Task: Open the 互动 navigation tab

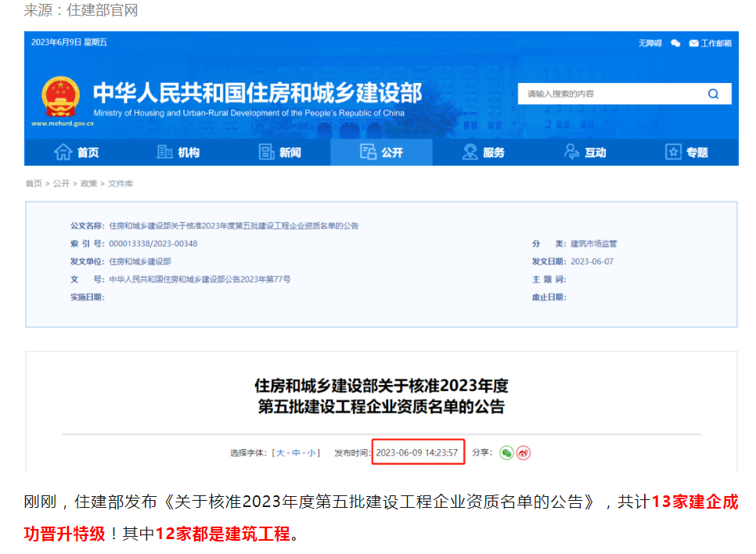Action: point(585,153)
